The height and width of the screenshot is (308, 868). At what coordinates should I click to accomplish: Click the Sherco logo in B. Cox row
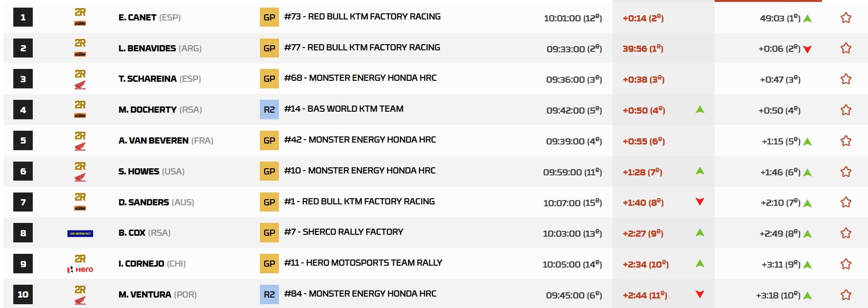80,233
